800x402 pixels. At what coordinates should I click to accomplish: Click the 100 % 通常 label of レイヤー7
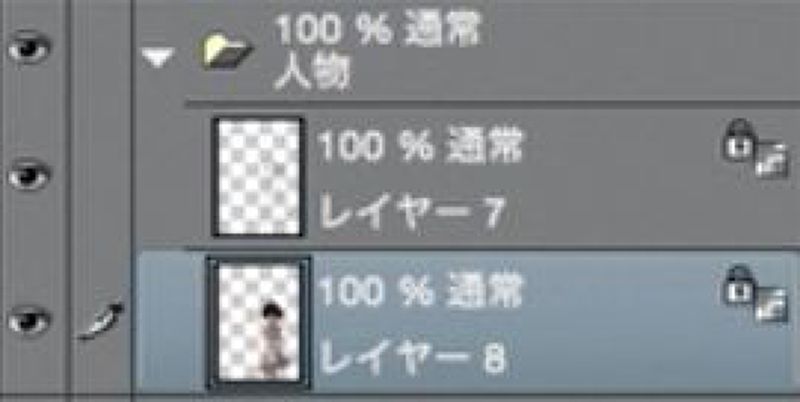tap(420, 145)
